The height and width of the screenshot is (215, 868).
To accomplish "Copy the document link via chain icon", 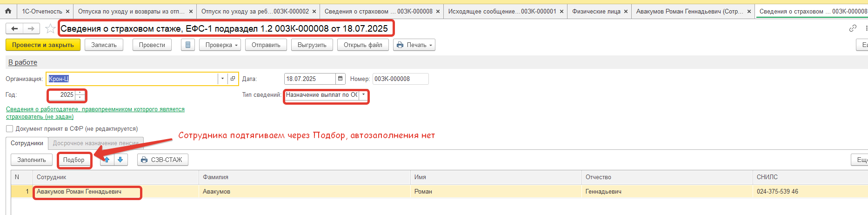I will [852, 28].
